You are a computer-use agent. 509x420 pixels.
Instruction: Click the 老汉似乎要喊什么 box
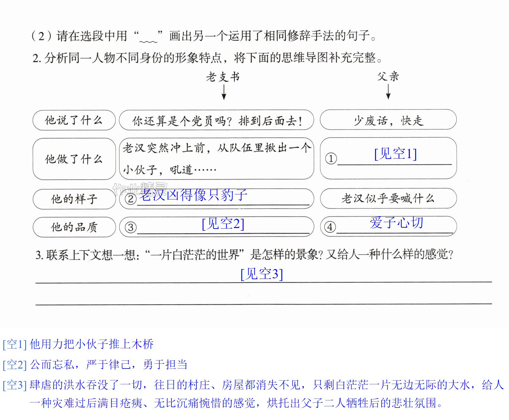[x=388, y=198]
